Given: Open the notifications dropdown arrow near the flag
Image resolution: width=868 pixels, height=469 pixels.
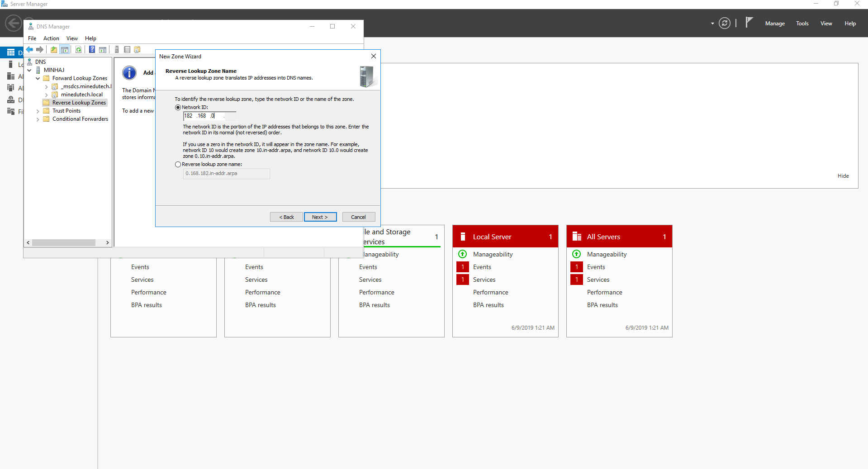Looking at the screenshot, I should (x=711, y=23).
